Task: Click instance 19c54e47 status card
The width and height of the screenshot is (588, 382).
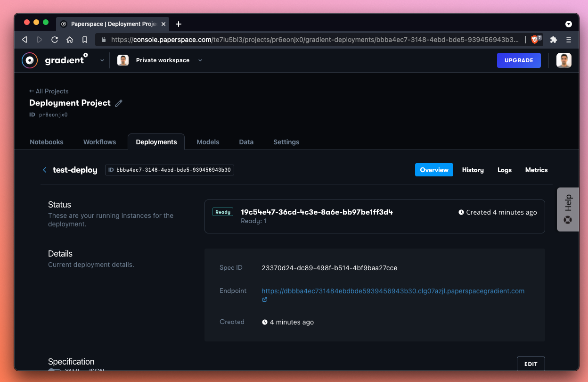Action: [375, 216]
